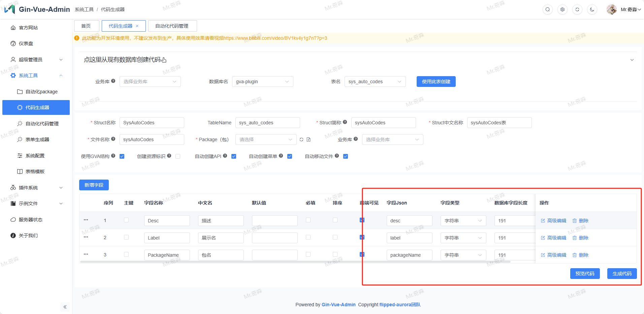This screenshot has width=644, height=314.
Task: Click the search icon in header
Action: point(548,9)
